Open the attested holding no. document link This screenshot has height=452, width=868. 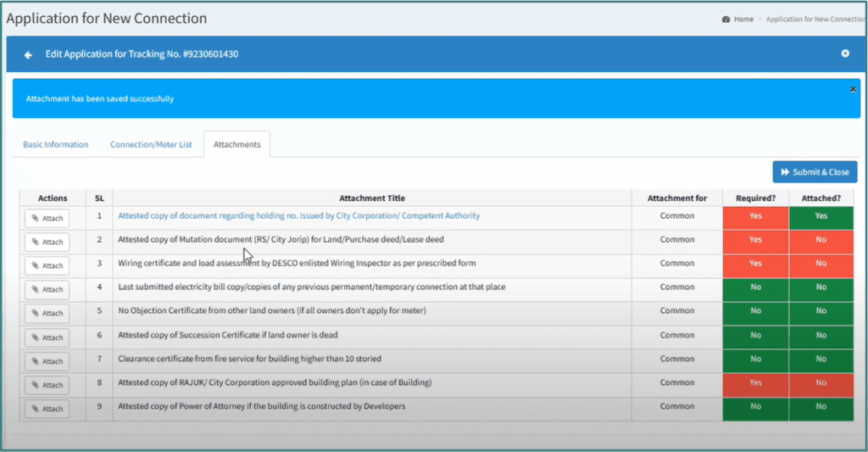click(298, 216)
